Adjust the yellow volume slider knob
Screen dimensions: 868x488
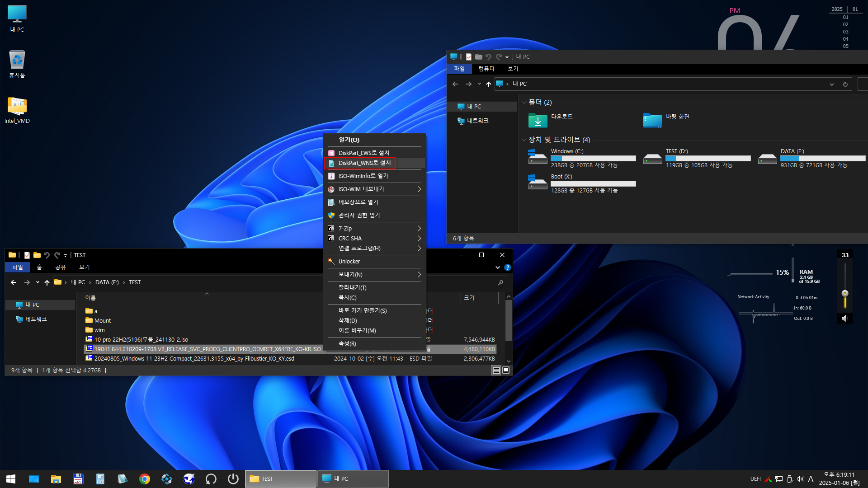(845, 294)
